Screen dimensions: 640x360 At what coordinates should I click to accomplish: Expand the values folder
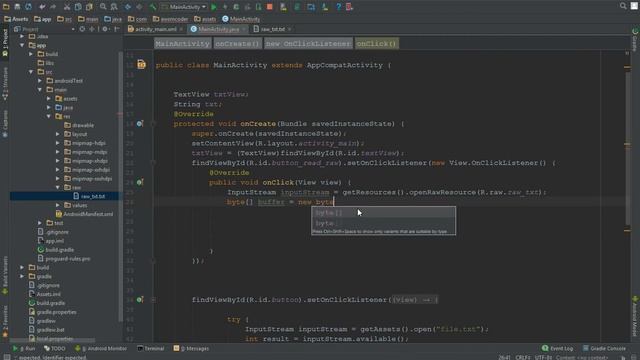[58, 205]
